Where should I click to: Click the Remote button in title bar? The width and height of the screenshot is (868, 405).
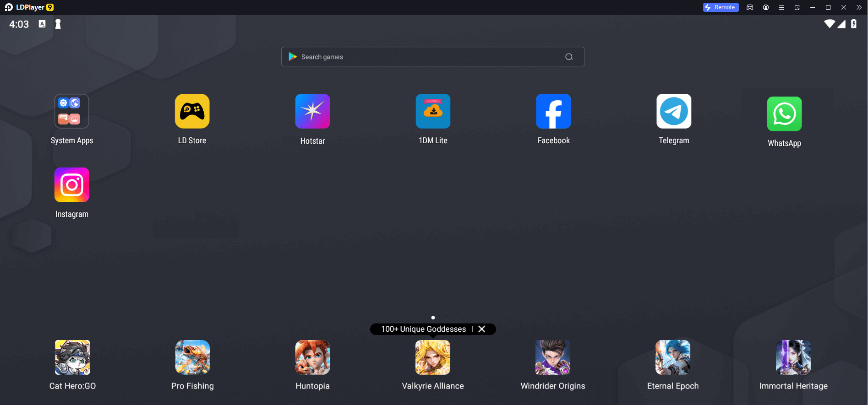pyautogui.click(x=721, y=7)
